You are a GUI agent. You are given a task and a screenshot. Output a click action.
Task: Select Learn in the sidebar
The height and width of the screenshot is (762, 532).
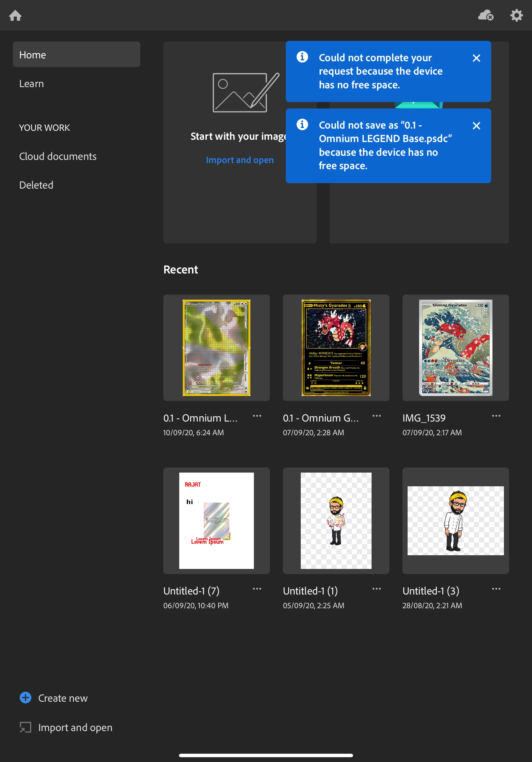pos(32,84)
